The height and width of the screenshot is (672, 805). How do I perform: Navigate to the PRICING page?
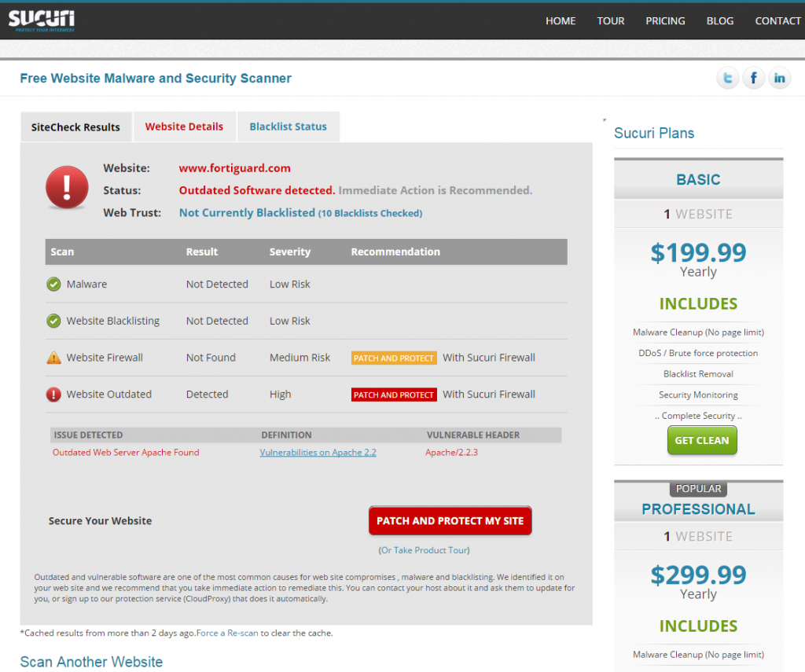click(665, 21)
